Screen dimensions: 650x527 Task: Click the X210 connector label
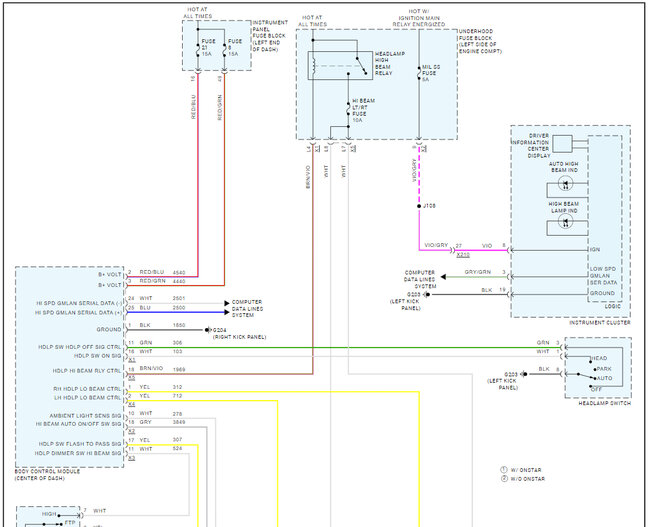click(x=463, y=255)
